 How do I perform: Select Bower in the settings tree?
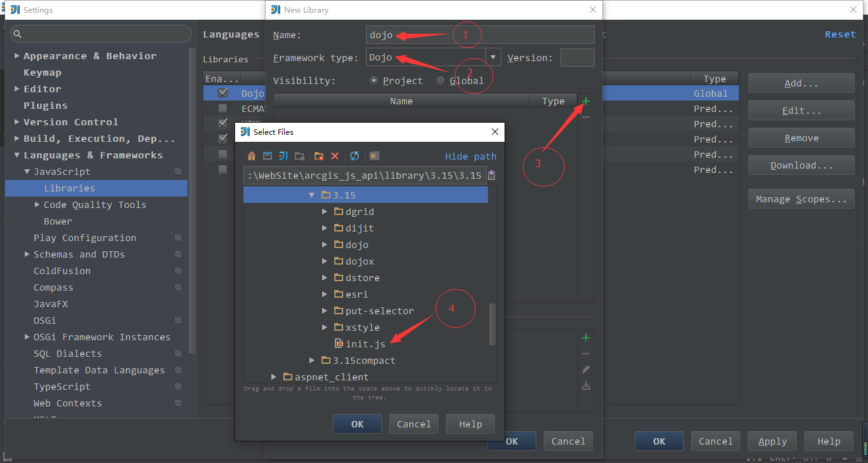(x=58, y=221)
